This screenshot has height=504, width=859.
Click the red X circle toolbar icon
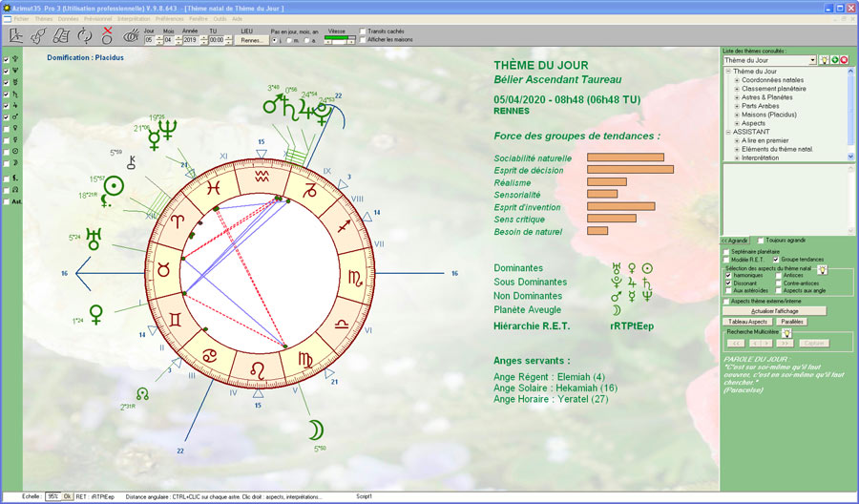pos(107,37)
